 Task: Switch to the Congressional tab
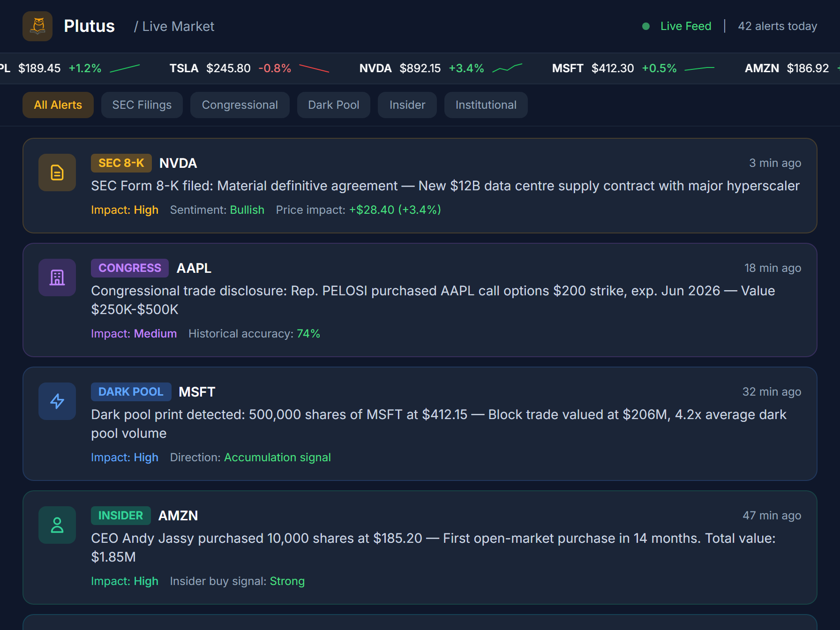(x=240, y=105)
